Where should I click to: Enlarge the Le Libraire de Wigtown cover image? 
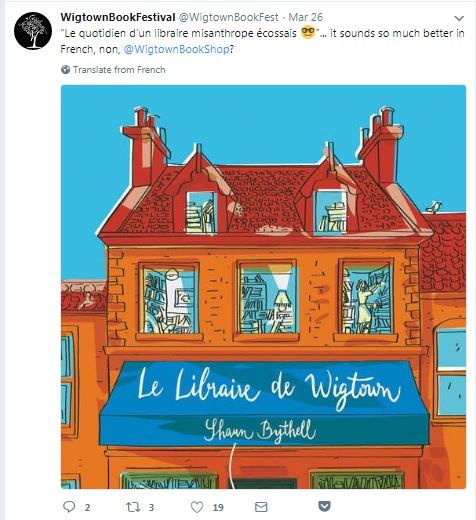point(263,287)
